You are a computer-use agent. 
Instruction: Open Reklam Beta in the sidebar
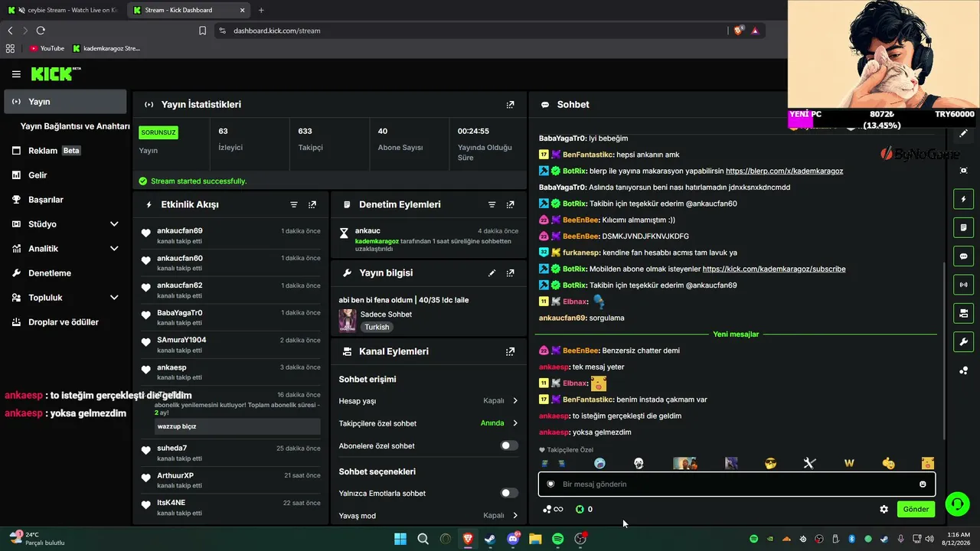65,151
